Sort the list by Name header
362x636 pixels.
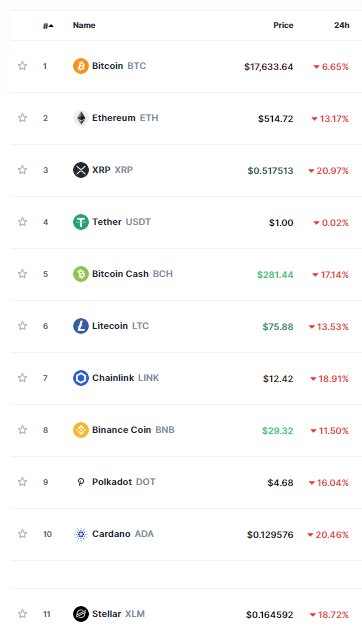[x=84, y=25]
